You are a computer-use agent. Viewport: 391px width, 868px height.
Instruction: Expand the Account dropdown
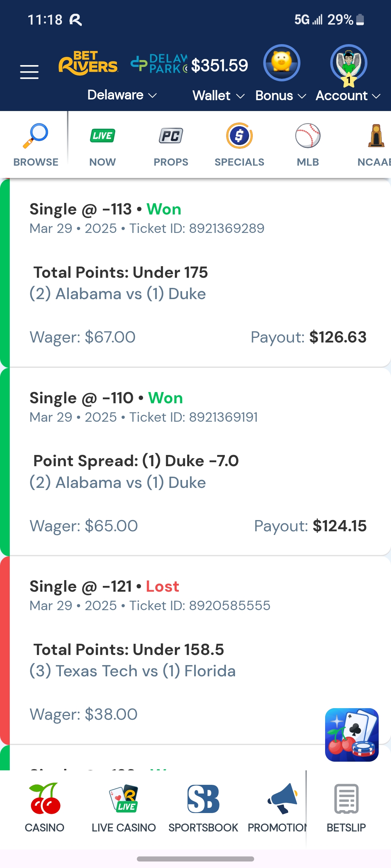coord(348,96)
